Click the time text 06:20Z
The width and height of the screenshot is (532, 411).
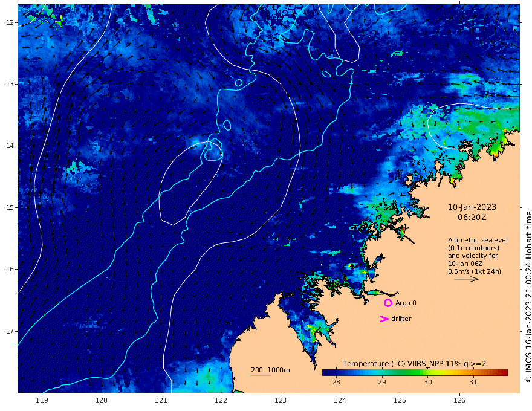[x=472, y=218]
